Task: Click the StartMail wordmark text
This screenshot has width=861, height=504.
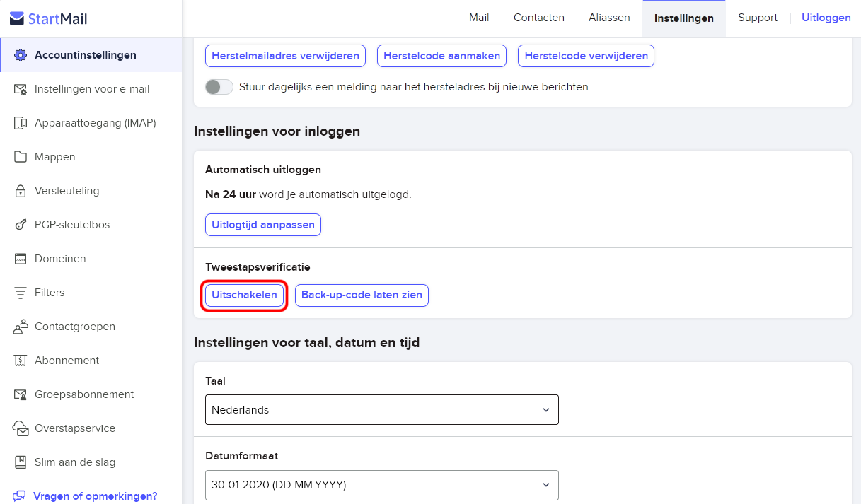Action: coord(58,19)
